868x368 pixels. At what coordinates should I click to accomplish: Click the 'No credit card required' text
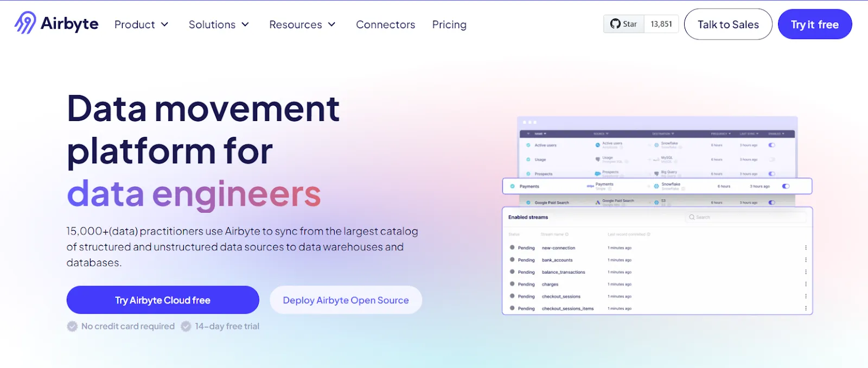pyautogui.click(x=128, y=326)
